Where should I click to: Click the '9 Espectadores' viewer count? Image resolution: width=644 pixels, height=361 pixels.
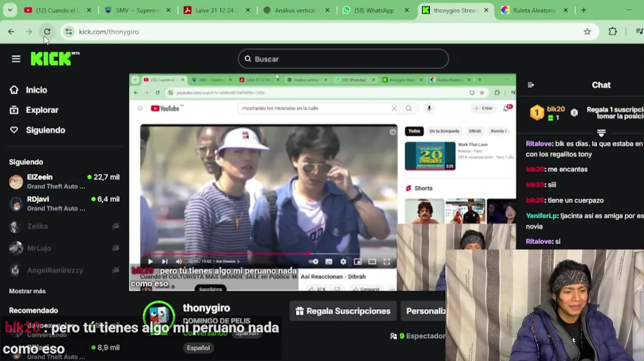click(417, 336)
